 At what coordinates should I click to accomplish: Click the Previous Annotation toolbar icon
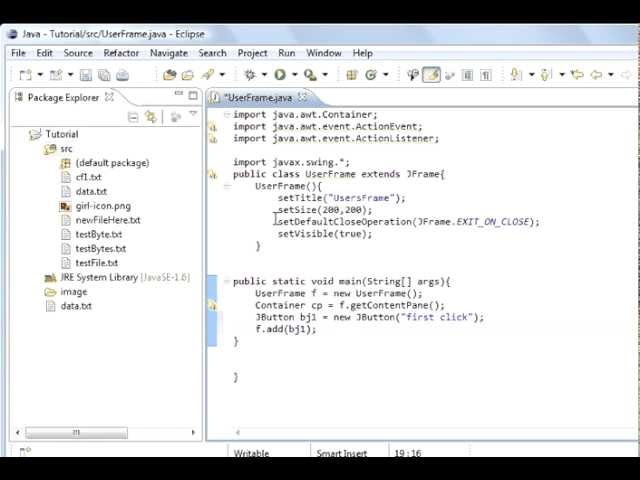(x=546, y=75)
